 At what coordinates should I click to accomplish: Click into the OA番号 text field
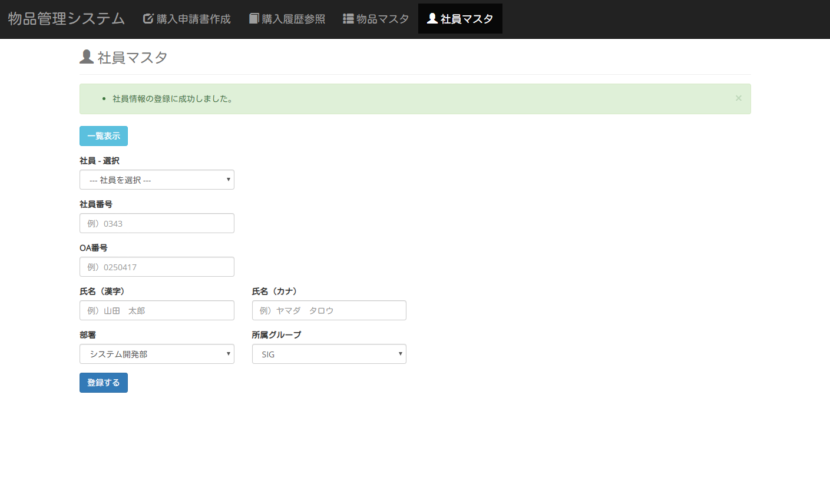157,267
